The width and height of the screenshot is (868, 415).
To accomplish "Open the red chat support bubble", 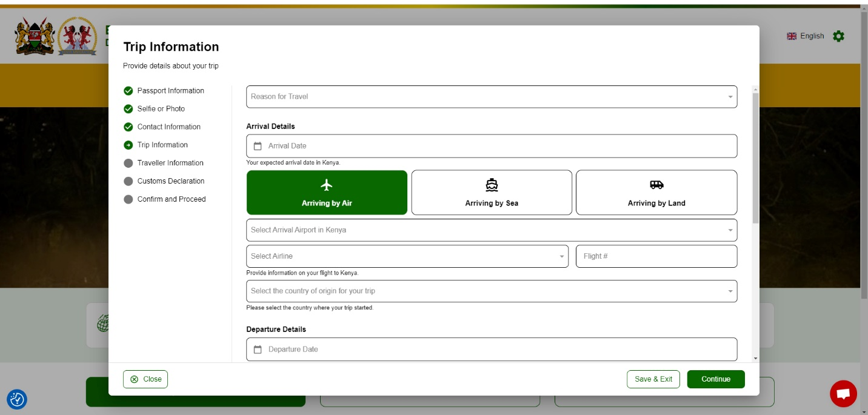I will coord(843,394).
